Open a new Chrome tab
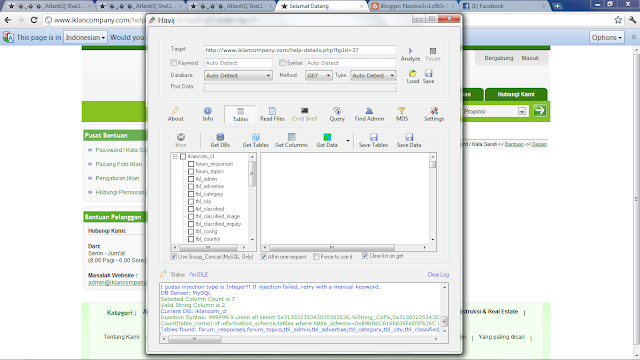The width and height of the screenshot is (640, 360). point(557,6)
